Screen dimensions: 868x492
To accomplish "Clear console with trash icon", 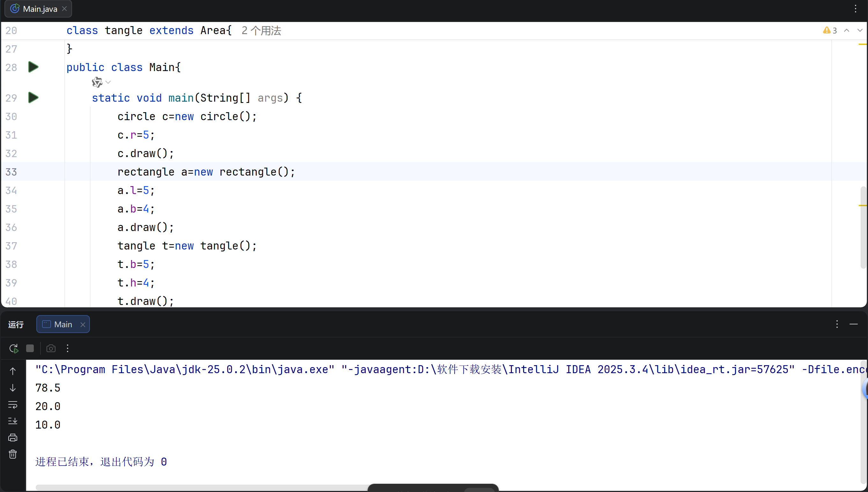I will (13, 454).
